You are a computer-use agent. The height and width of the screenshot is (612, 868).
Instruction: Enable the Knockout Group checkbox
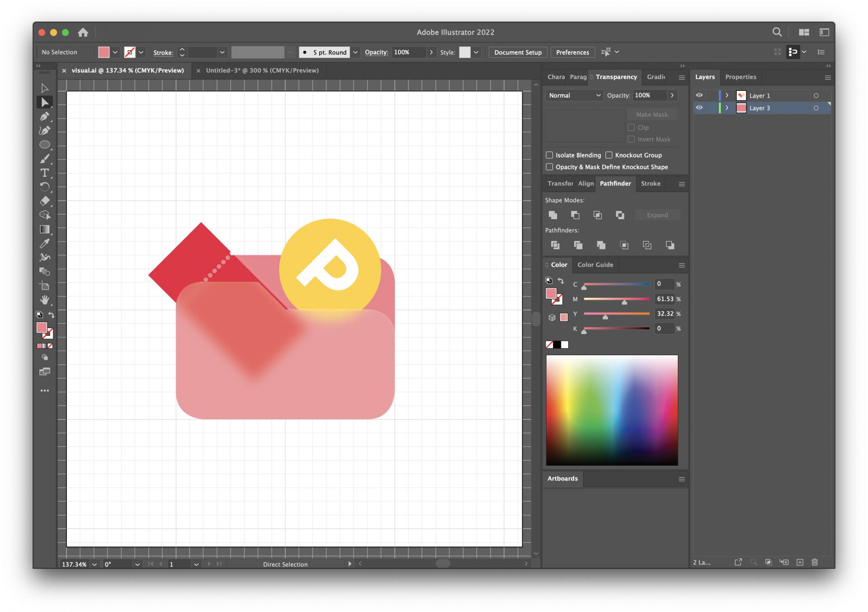point(609,155)
